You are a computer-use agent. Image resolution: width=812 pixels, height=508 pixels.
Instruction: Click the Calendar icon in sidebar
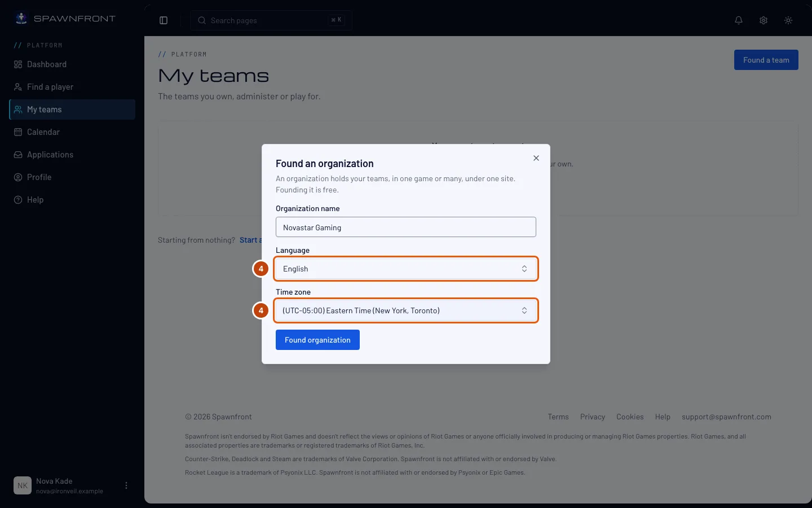coord(18,132)
